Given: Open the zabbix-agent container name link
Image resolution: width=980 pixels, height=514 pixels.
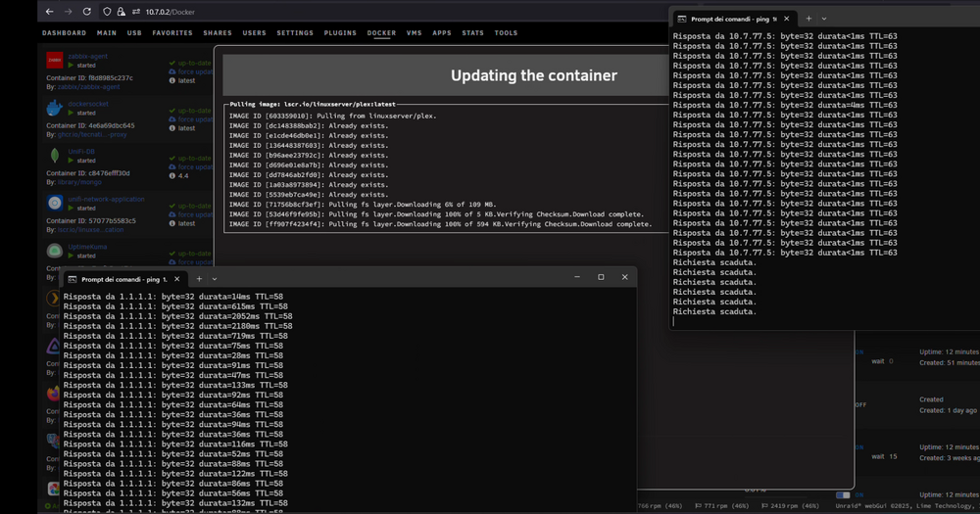Looking at the screenshot, I should pyautogui.click(x=87, y=56).
